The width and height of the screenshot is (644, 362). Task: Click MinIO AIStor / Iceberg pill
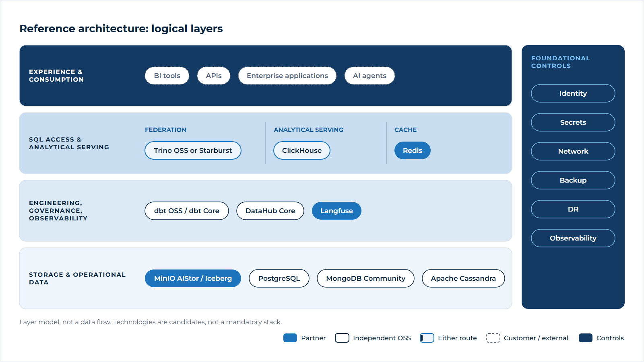[x=193, y=278]
